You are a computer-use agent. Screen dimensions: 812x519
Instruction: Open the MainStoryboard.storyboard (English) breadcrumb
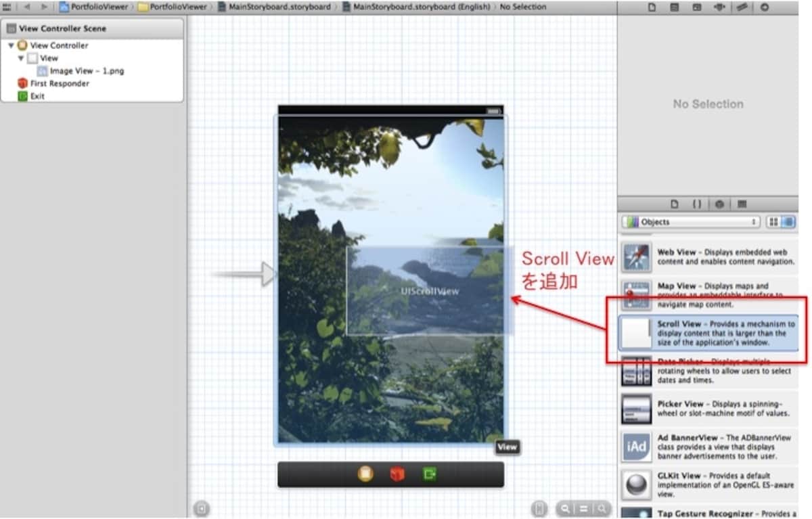coord(415,7)
